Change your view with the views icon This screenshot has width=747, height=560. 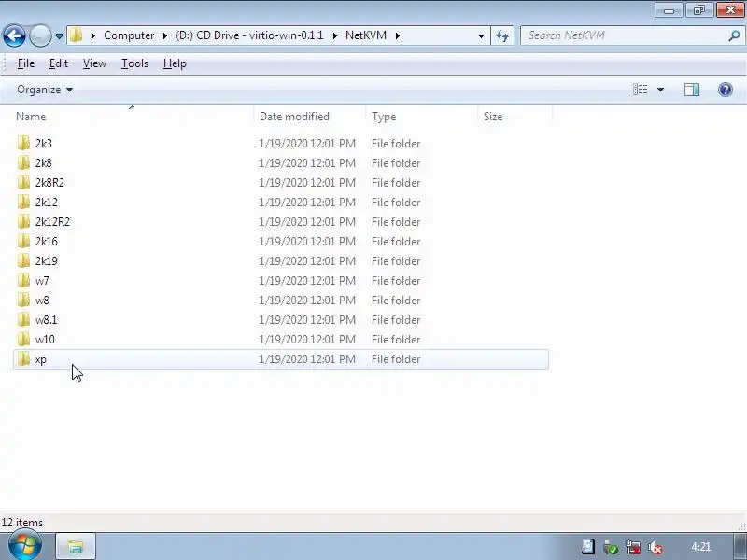tap(640, 90)
